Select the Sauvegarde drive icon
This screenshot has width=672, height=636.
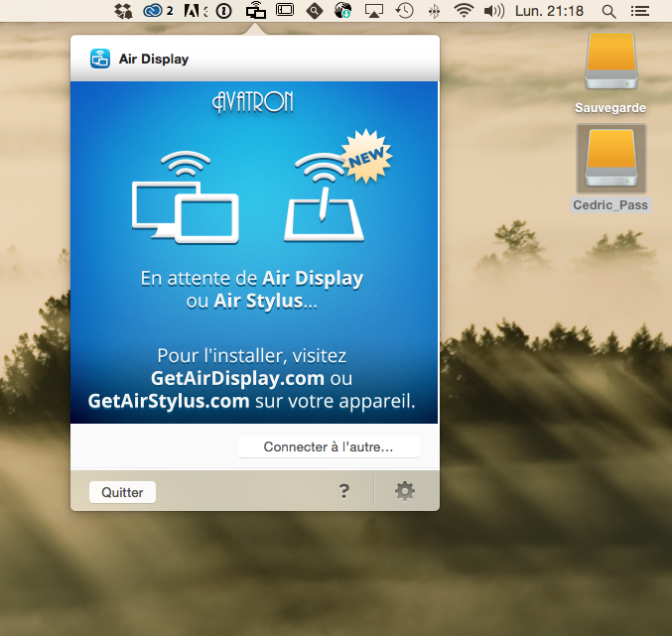click(x=611, y=62)
